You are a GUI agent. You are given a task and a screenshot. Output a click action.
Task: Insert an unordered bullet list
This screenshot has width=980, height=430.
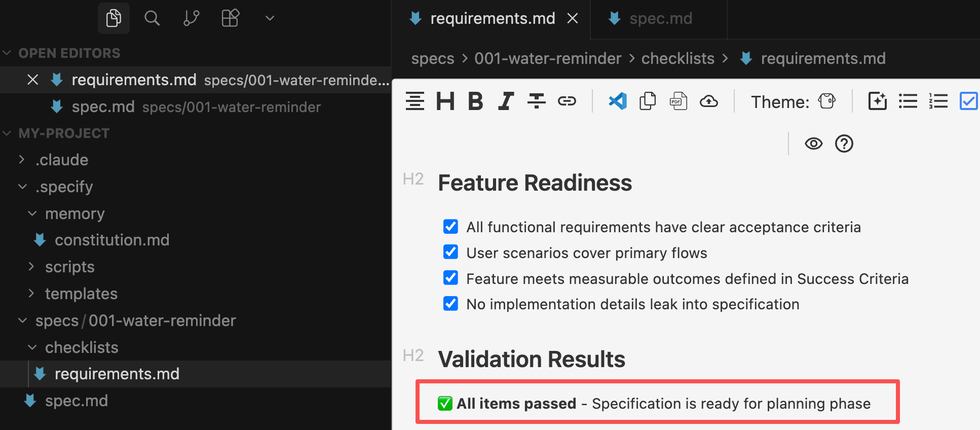pyautogui.click(x=908, y=101)
